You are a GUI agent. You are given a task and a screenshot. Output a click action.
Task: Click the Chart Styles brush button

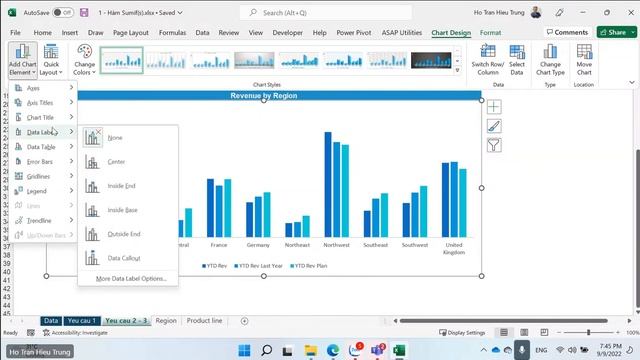pyautogui.click(x=494, y=126)
